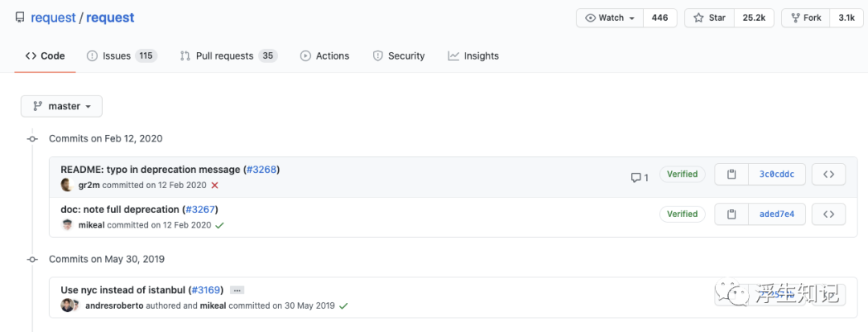This screenshot has width=868, height=332.
Task: Browse repository at commit 3c0cddc
Action: tap(829, 174)
